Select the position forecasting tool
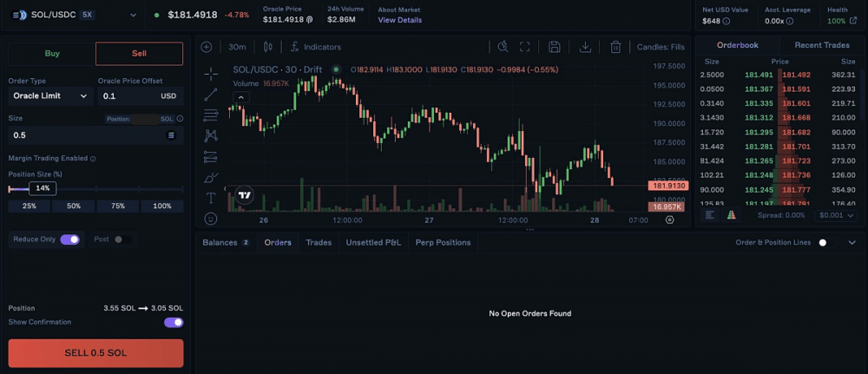 [x=210, y=157]
